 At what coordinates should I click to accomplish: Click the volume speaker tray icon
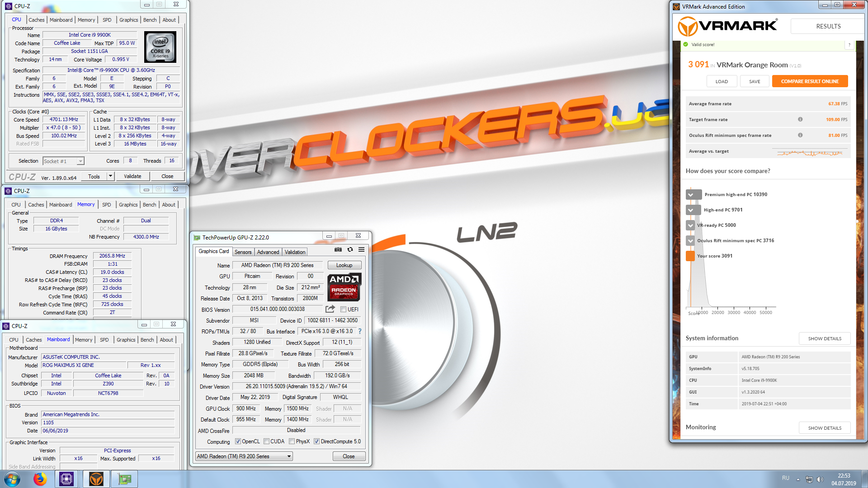tap(821, 479)
